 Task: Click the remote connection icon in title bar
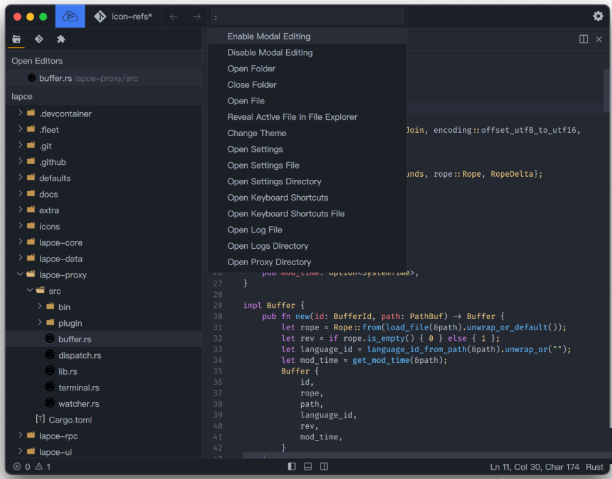click(70, 17)
